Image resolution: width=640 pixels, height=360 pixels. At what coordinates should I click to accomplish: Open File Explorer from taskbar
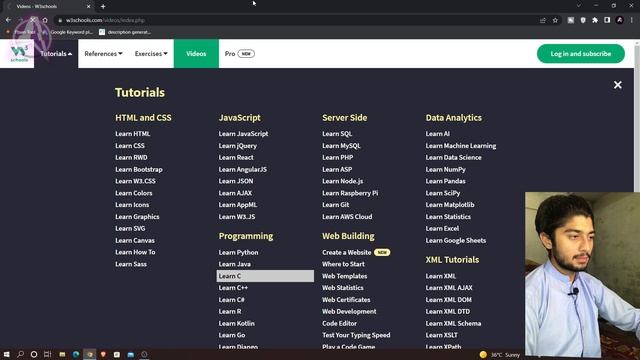point(62,354)
